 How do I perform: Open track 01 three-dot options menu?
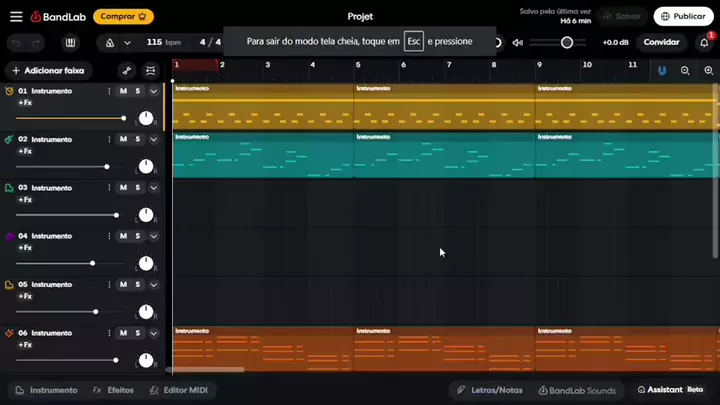pos(109,91)
